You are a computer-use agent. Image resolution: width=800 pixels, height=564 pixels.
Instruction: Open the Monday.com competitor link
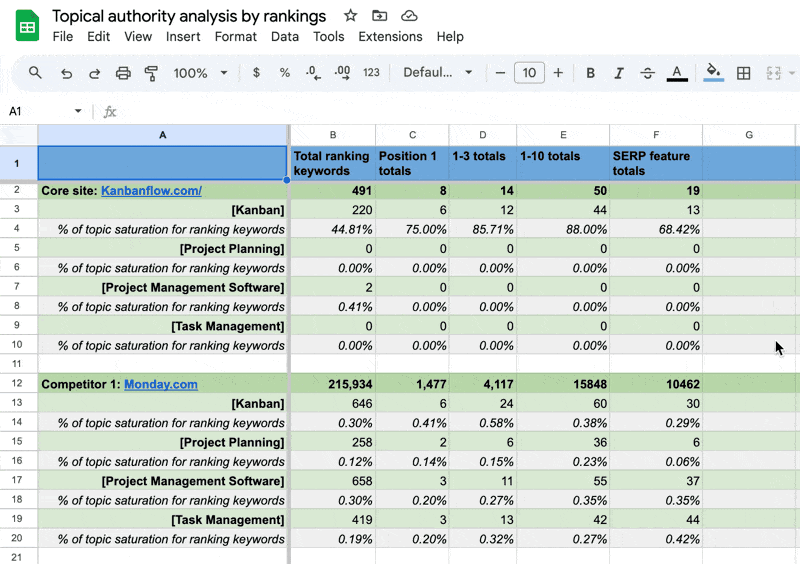[160, 384]
